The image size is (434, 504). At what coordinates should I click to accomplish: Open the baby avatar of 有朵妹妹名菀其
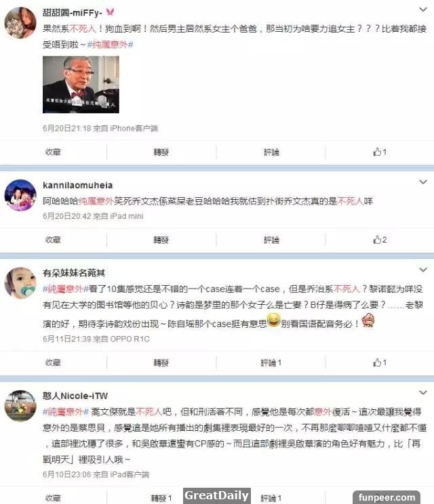pos(20,283)
